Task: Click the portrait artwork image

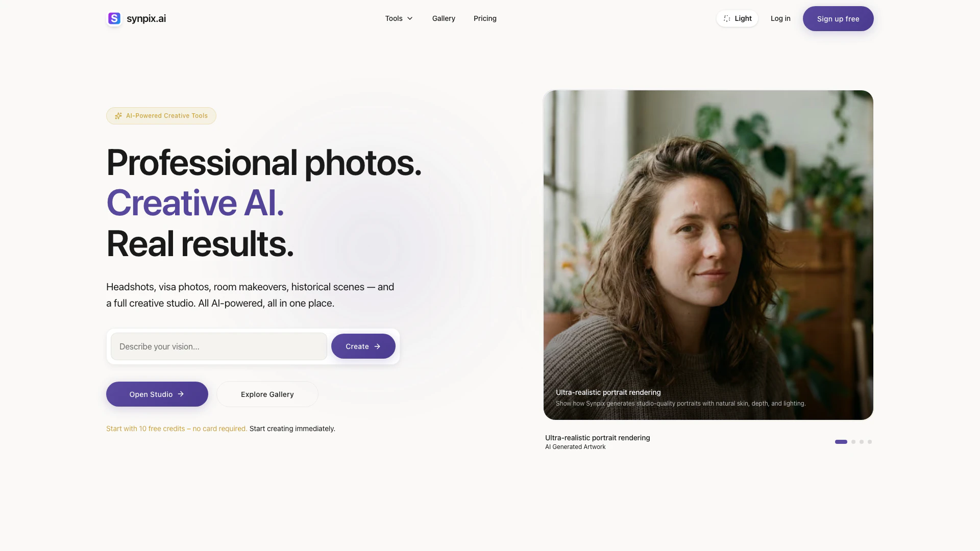Action: [708, 255]
